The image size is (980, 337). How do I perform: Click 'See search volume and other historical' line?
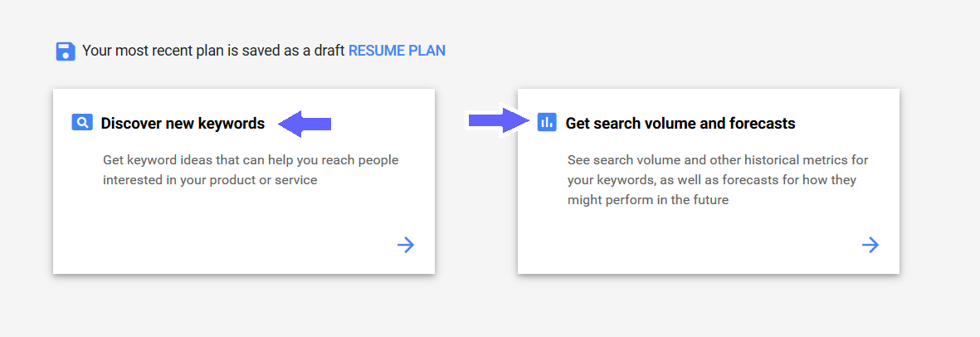718,160
